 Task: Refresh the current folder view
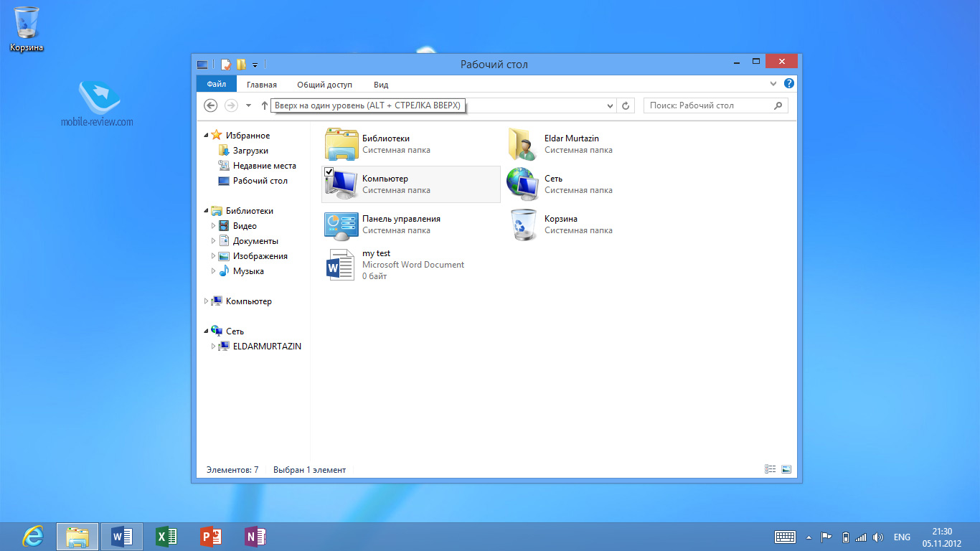tap(626, 105)
